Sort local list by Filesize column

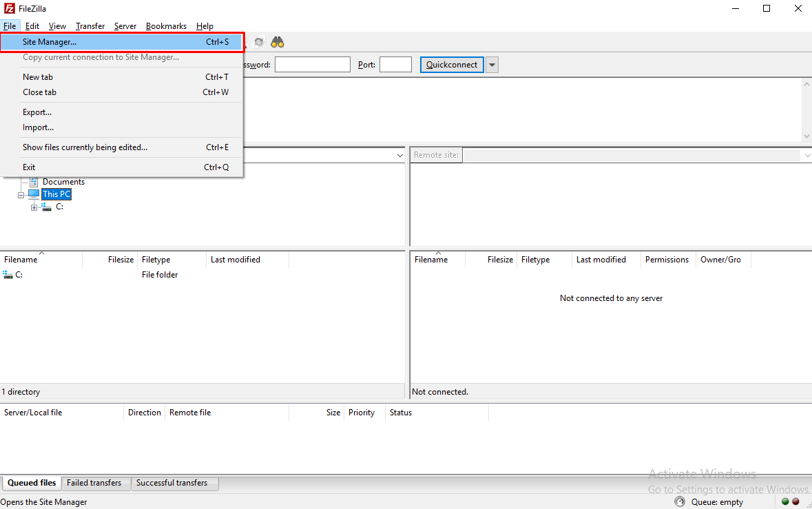coord(110,260)
